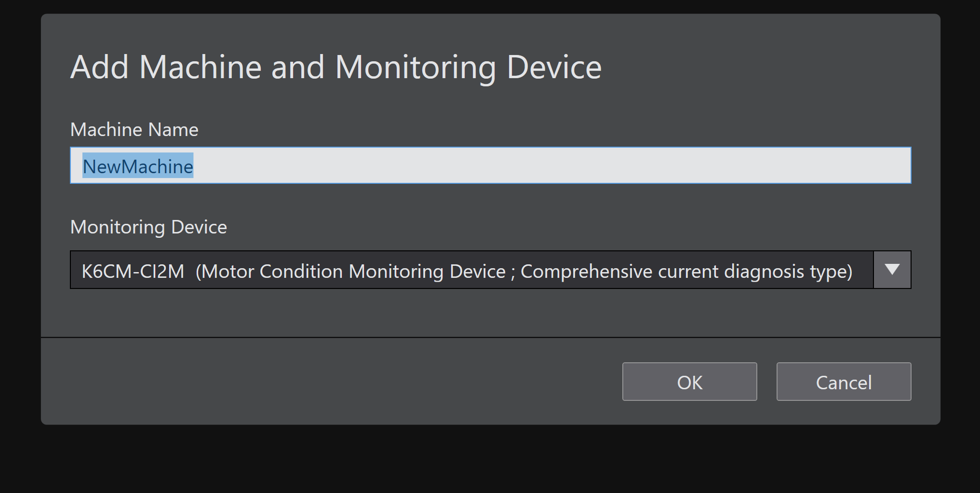Image resolution: width=980 pixels, height=493 pixels.
Task: Click the word 'and' in the dialog title
Action: click(x=298, y=67)
